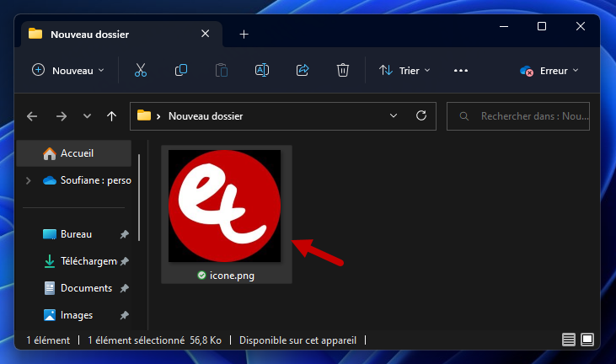Viewport: 616px width, 364px height.
Task: Click the Rename icon in toolbar
Action: (x=262, y=70)
